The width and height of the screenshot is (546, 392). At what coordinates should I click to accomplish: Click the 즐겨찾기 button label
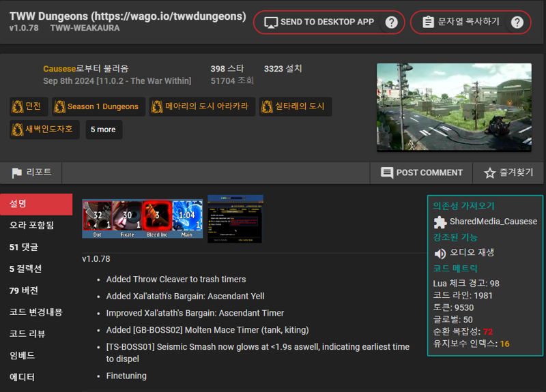[517, 172]
